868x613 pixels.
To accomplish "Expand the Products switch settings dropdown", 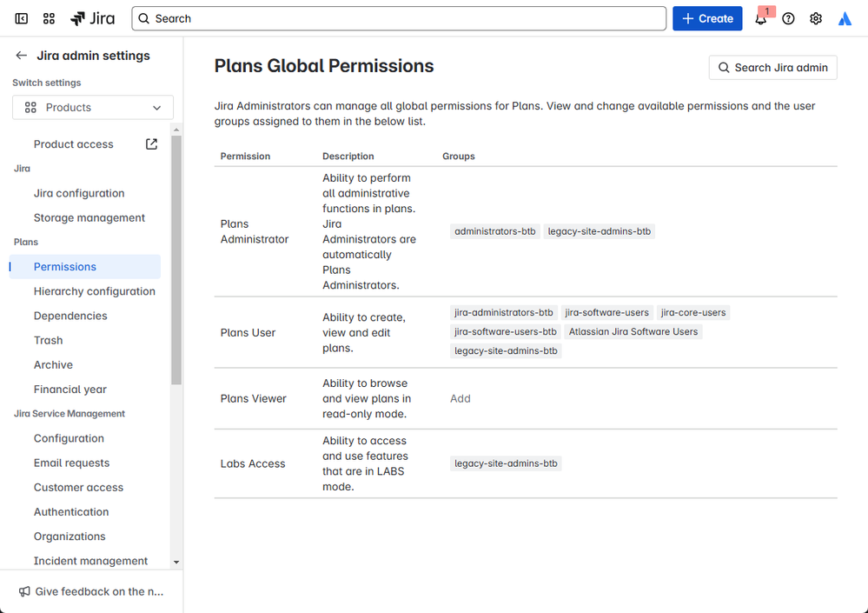I will (x=93, y=108).
